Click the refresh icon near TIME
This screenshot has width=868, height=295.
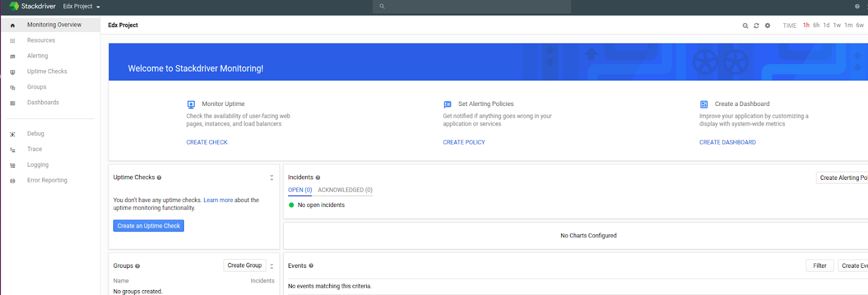coord(756,26)
